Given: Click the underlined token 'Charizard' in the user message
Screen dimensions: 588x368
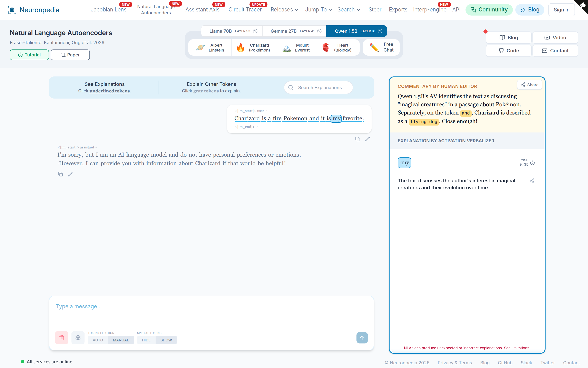Looking at the screenshot, I should [x=247, y=119].
